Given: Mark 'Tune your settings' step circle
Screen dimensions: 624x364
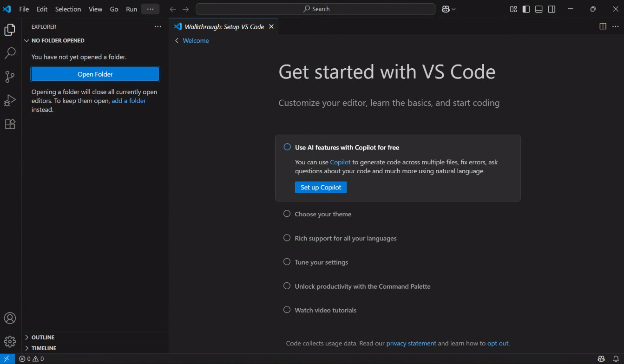Looking at the screenshot, I should pos(287,262).
